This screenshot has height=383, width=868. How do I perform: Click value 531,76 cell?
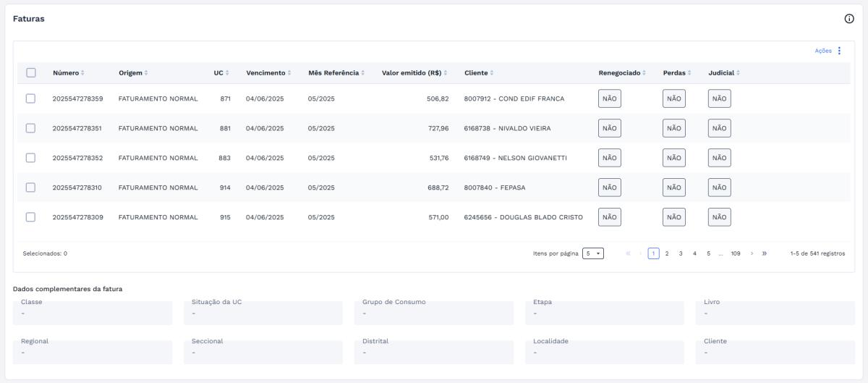tap(439, 158)
